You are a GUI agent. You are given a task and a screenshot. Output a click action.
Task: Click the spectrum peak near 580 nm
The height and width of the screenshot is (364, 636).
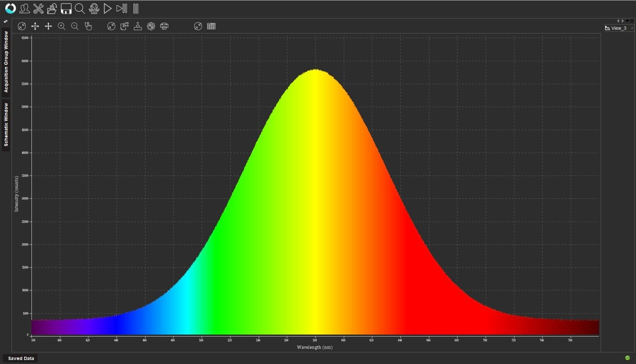pyautogui.click(x=316, y=70)
